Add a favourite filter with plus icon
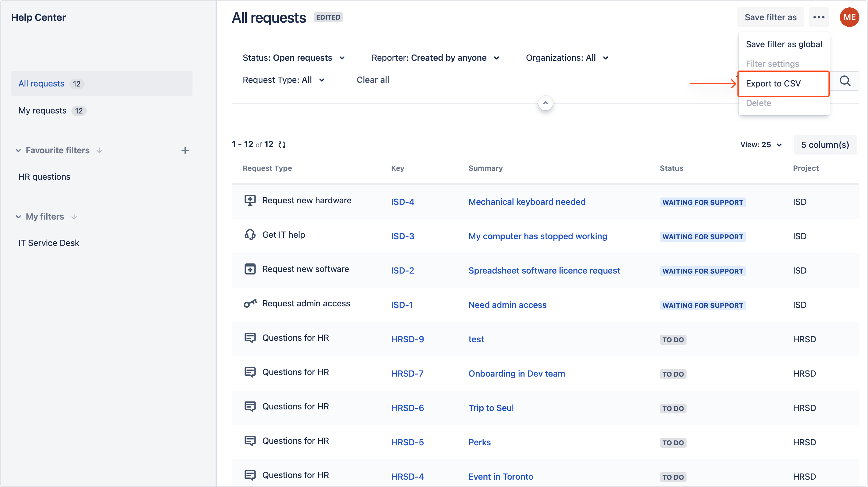Viewport: 868px width, 487px height. point(185,150)
